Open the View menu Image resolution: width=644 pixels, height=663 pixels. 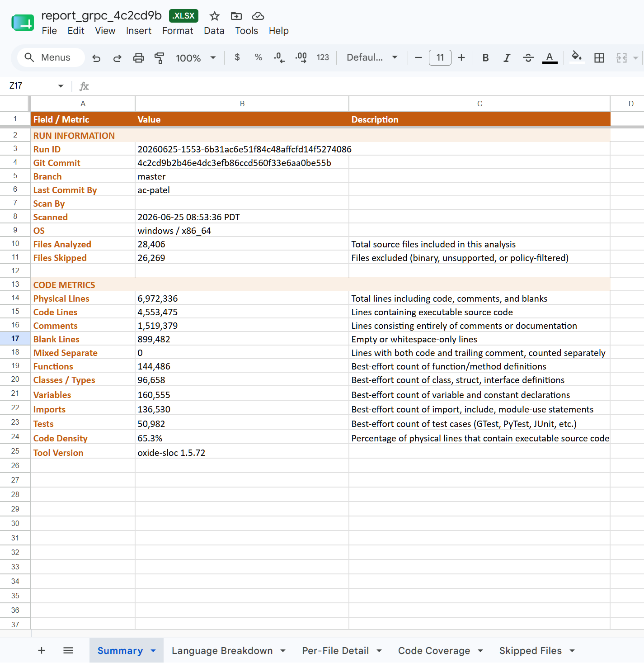coord(105,31)
